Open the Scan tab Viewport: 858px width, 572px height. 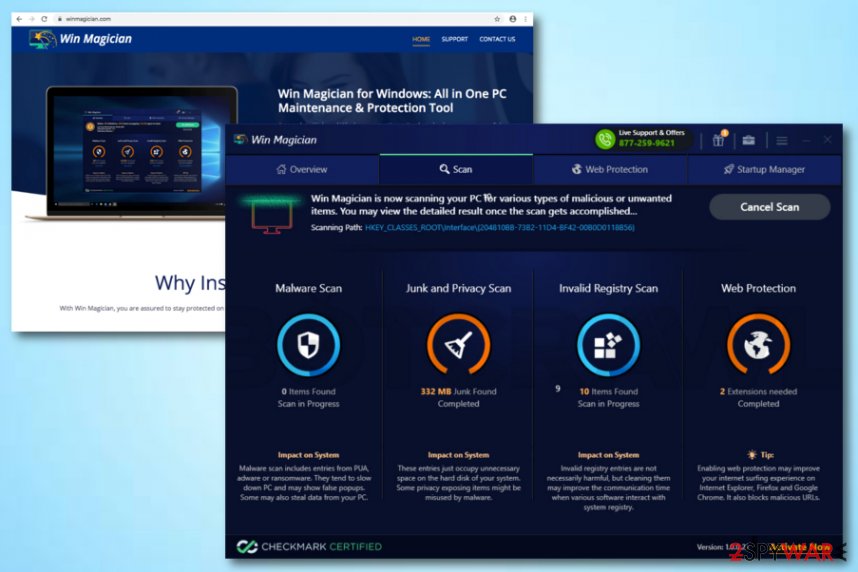[456, 170]
